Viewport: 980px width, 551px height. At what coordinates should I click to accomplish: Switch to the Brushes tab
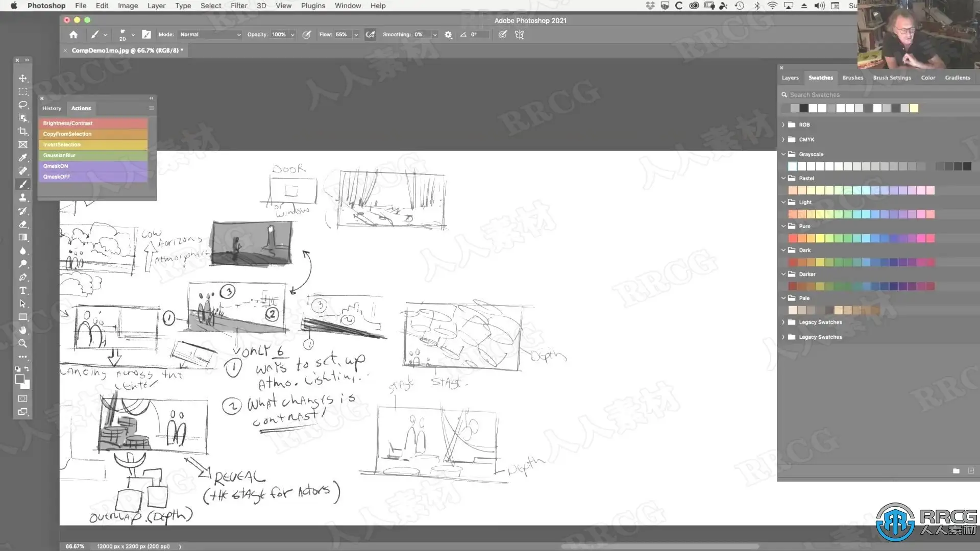click(852, 78)
